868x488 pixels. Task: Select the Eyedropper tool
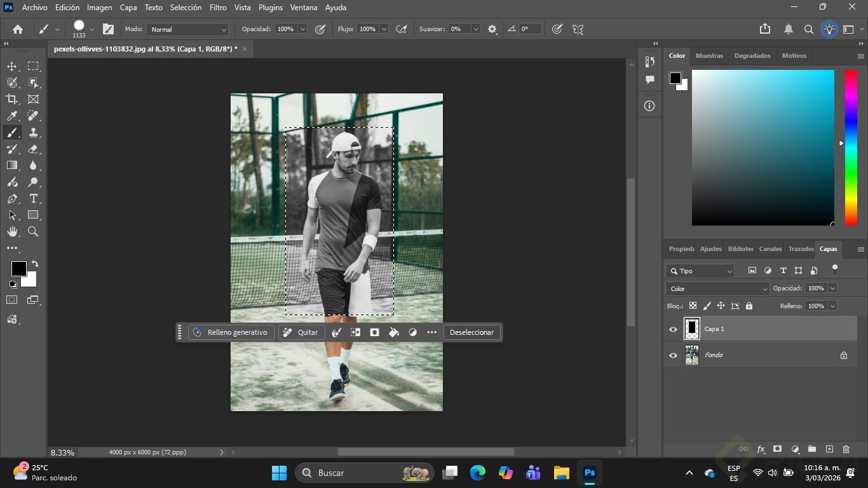tap(12, 116)
